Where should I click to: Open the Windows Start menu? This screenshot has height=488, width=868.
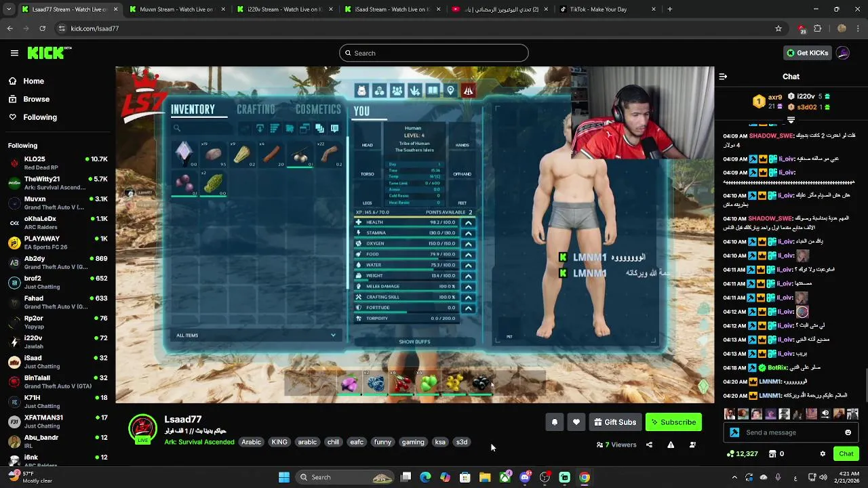point(284,477)
